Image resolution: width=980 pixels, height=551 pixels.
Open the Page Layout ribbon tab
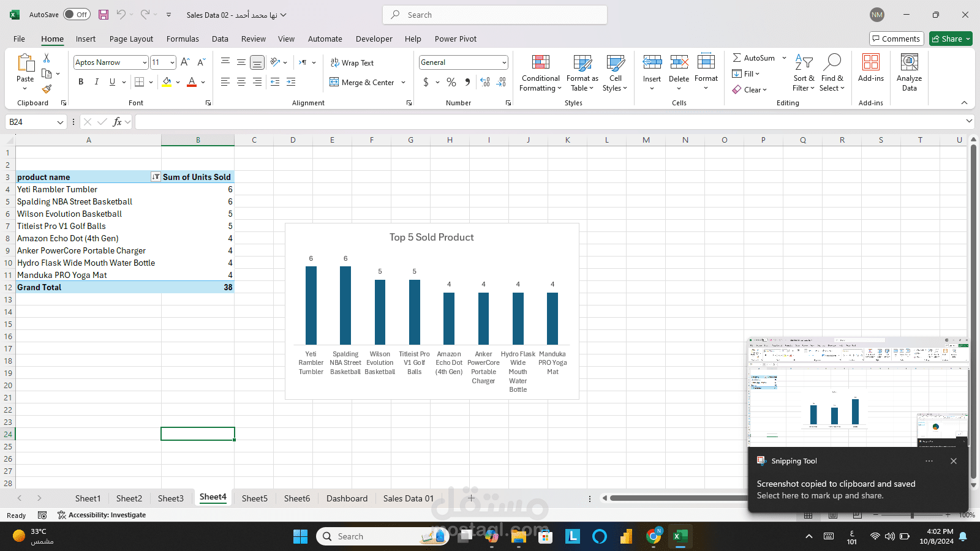131,39
